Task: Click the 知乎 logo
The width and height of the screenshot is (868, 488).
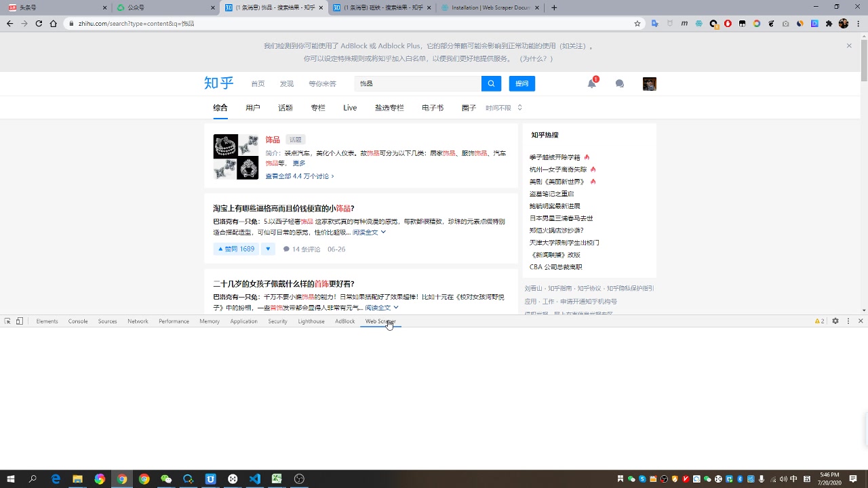Action: pyautogui.click(x=218, y=83)
